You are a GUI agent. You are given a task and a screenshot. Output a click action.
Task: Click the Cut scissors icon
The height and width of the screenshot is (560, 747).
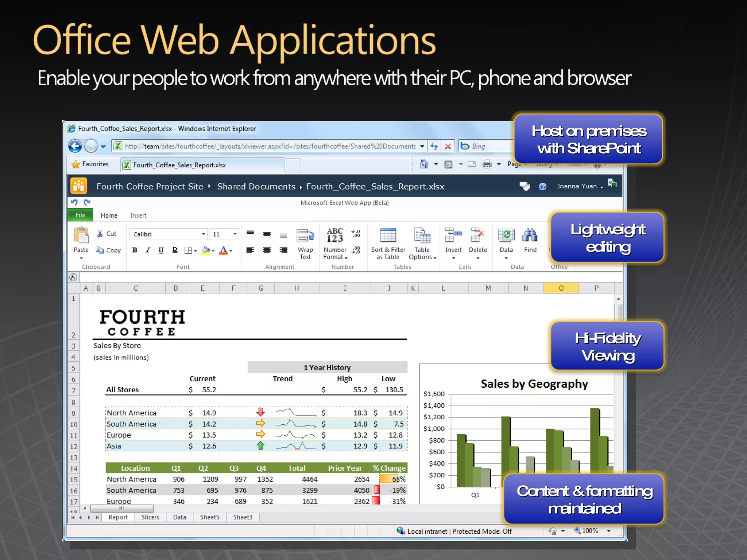(x=100, y=234)
